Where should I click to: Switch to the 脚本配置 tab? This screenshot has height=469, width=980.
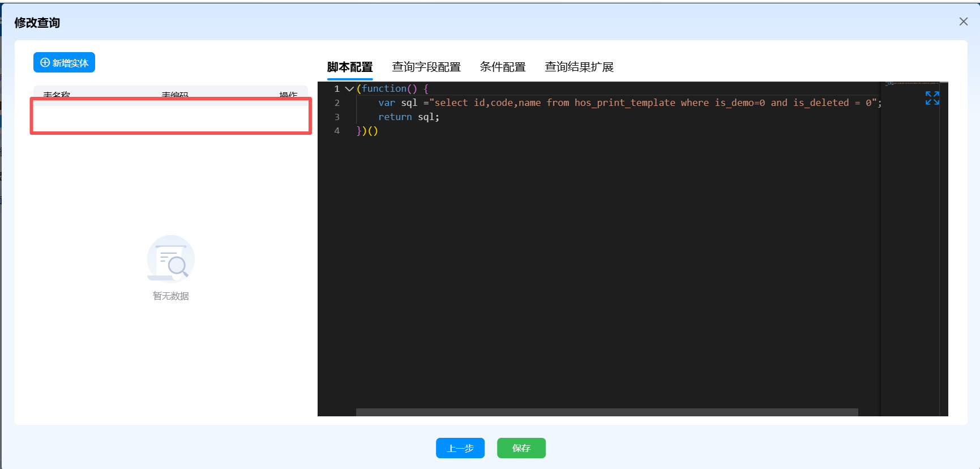click(x=349, y=67)
